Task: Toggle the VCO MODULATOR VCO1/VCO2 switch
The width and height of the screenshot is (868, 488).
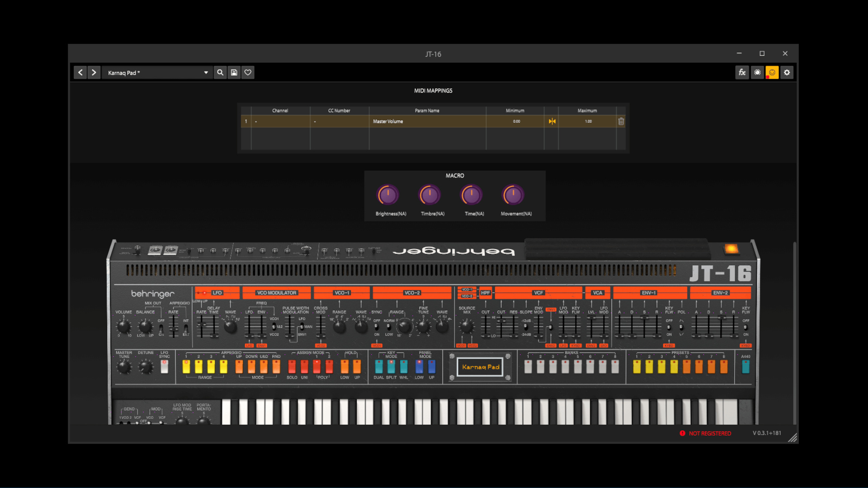Action: point(274,327)
